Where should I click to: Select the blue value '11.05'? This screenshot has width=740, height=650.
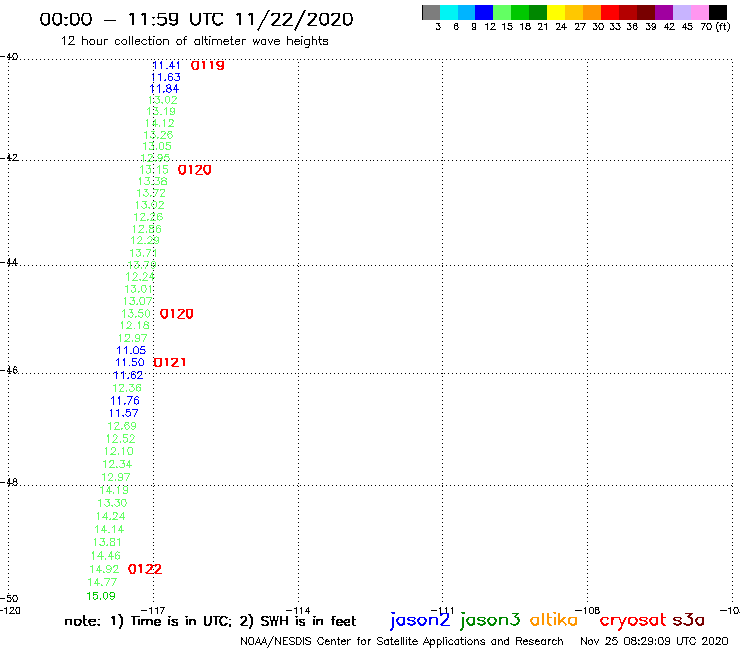(131, 350)
